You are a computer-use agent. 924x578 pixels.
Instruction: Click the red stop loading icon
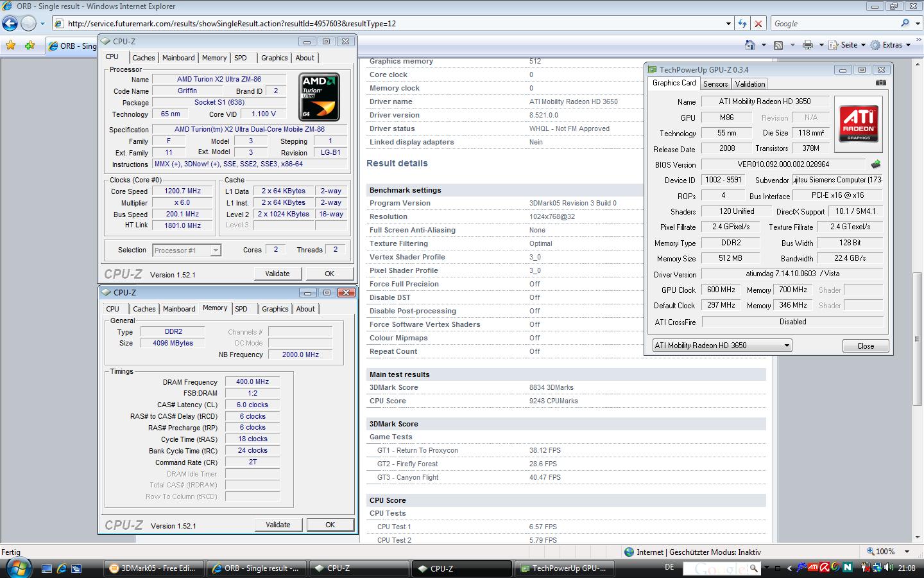click(758, 24)
